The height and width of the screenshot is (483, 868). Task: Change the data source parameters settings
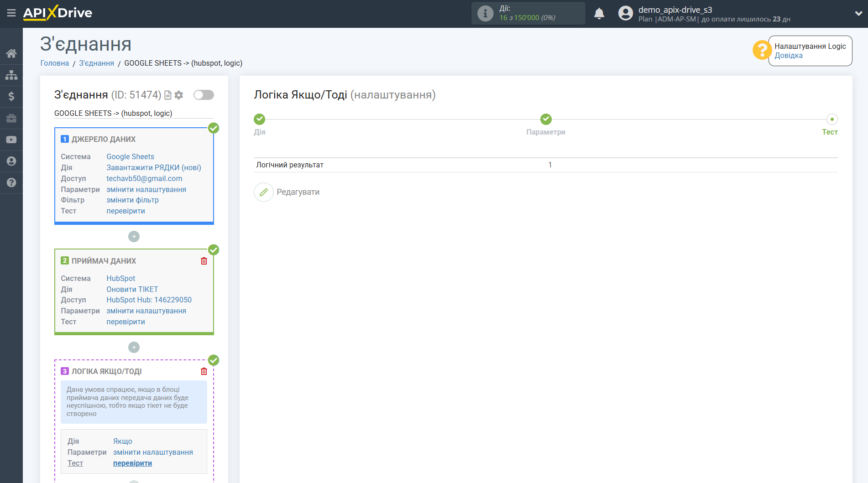[x=146, y=189]
